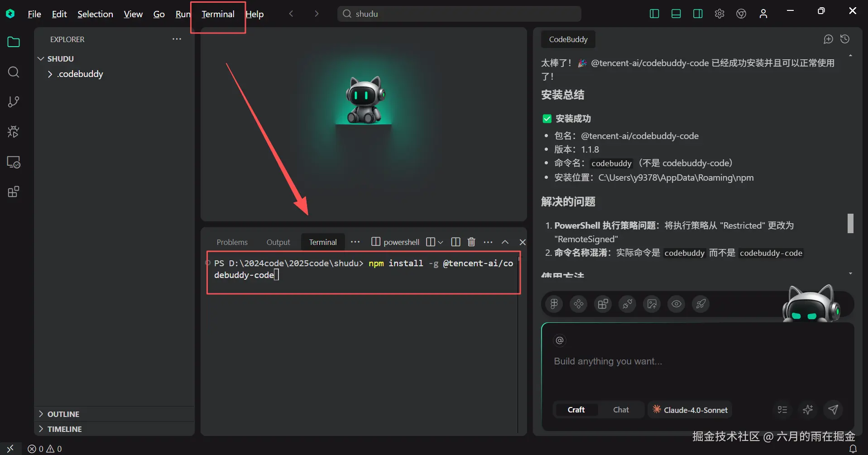Send the message with the paper plane icon
Viewport: 868px width, 455px height.
pyautogui.click(x=833, y=410)
